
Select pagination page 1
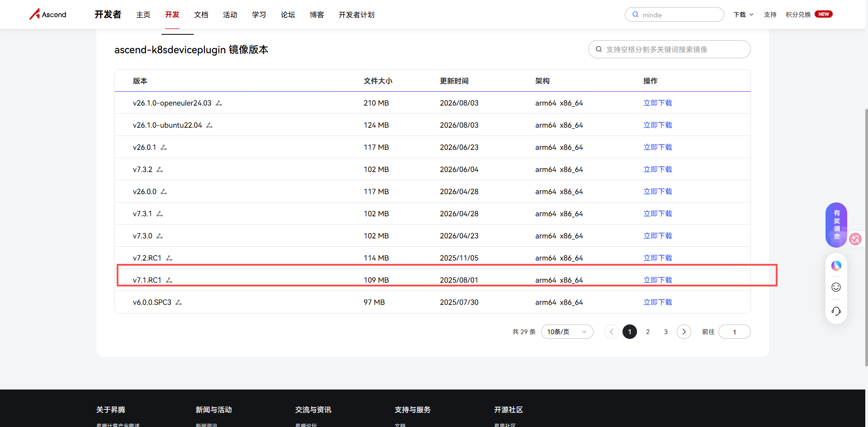pos(630,332)
